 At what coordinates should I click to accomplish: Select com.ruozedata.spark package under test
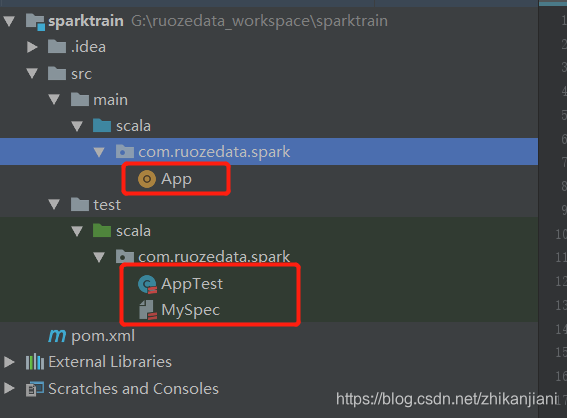click(x=214, y=257)
